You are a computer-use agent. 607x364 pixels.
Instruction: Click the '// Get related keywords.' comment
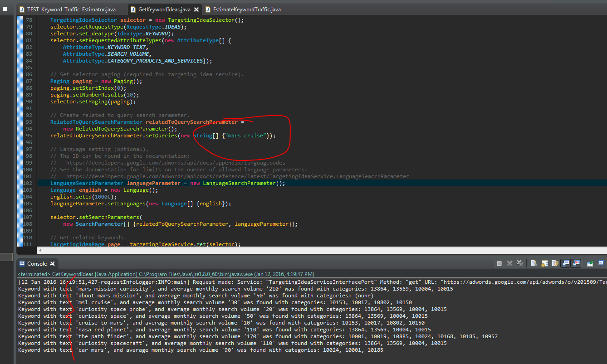point(88,238)
